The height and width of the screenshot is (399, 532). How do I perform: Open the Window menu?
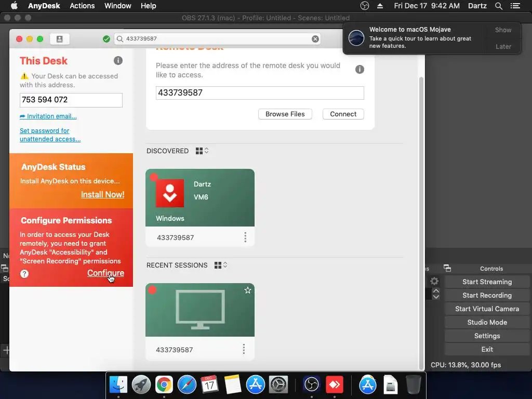pos(118,6)
